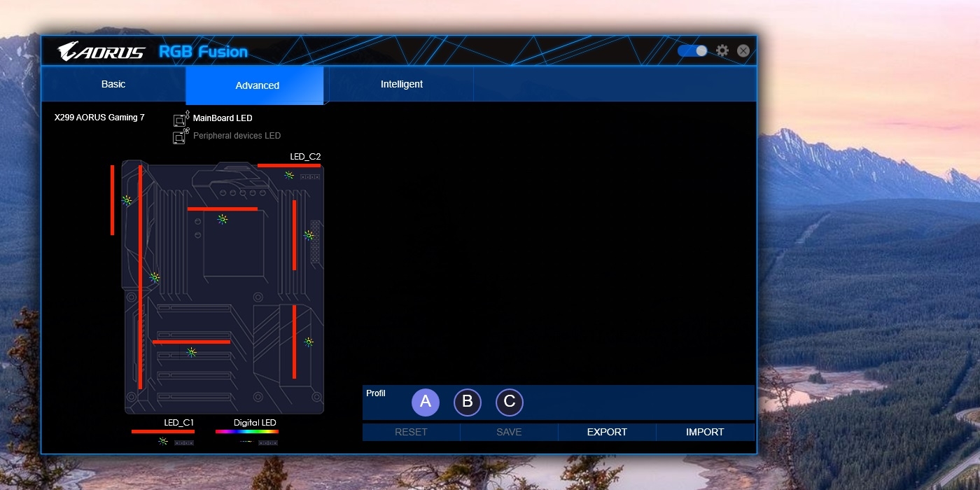Select the long vertical red bar along the I/O shroud

(x=140, y=276)
